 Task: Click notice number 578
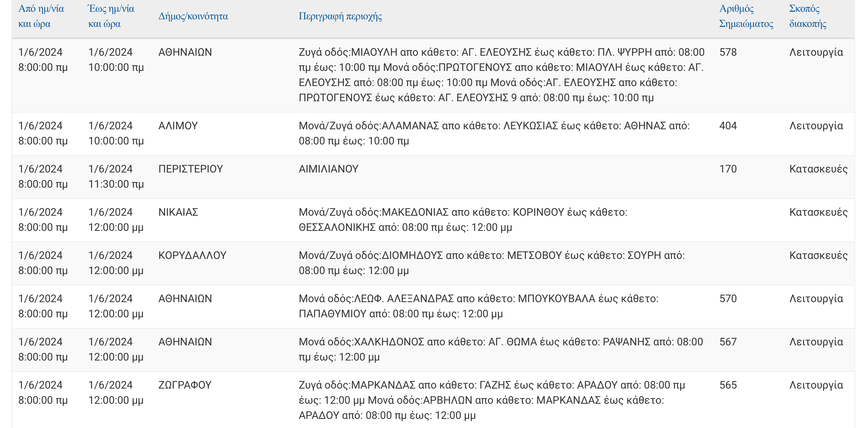click(x=728, y=52)
